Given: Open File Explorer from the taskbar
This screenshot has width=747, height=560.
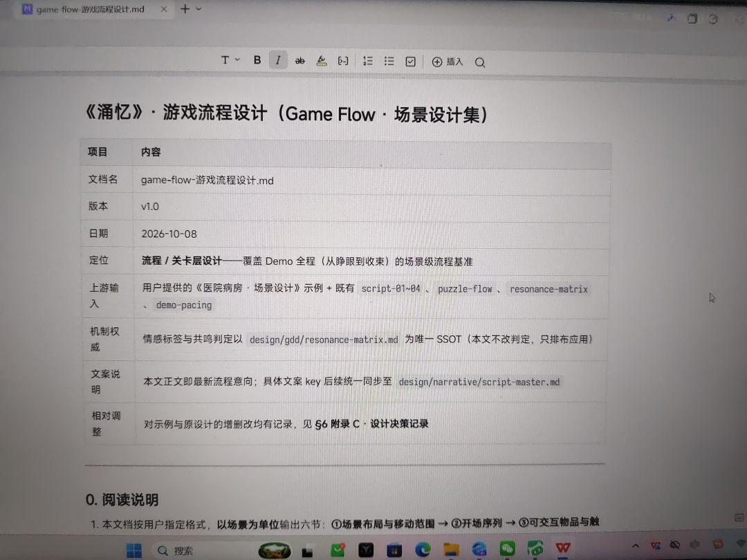Looking at the screenshot, I should pos(451,550).
